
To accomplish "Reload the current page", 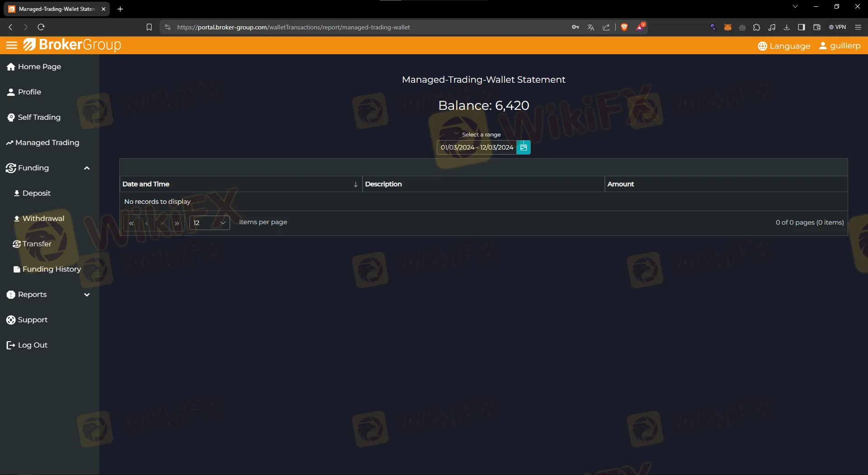I will (x=41, y=27).
